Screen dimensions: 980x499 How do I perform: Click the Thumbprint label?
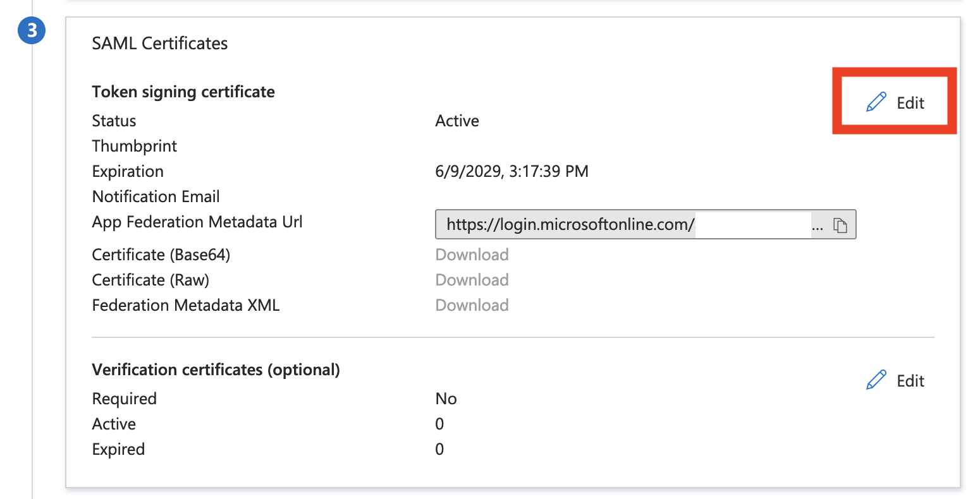[135, 146]
